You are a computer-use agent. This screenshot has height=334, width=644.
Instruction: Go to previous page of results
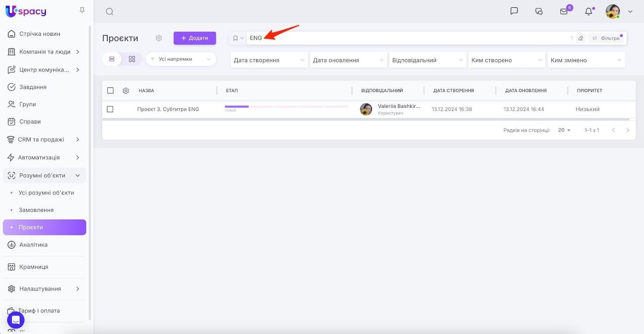coord(613,130)
